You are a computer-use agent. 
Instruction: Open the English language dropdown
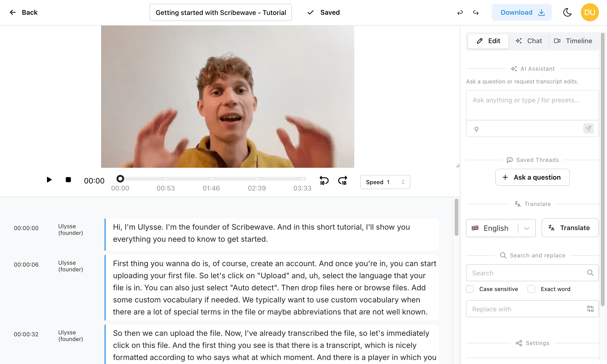pyautogui.click(x=527, y=228)
